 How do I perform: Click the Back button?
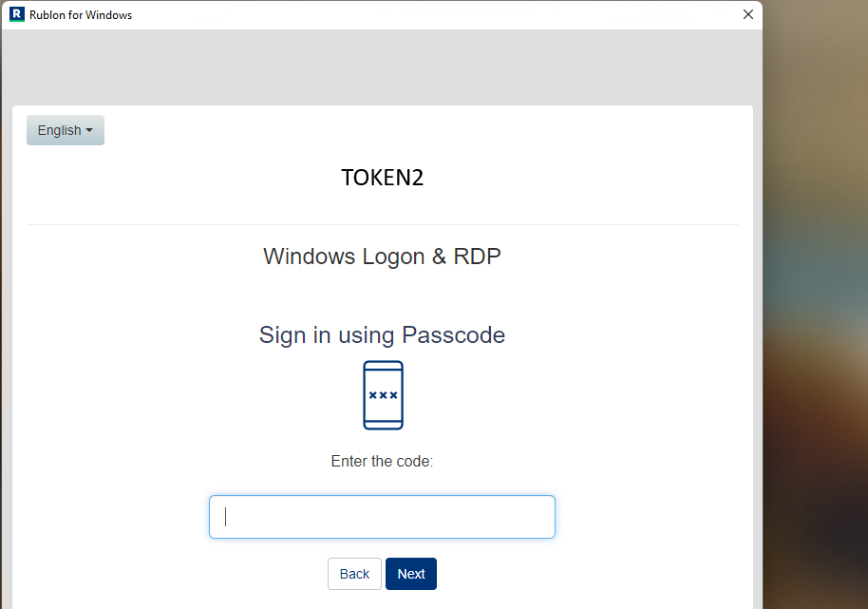tap(354, 574)
